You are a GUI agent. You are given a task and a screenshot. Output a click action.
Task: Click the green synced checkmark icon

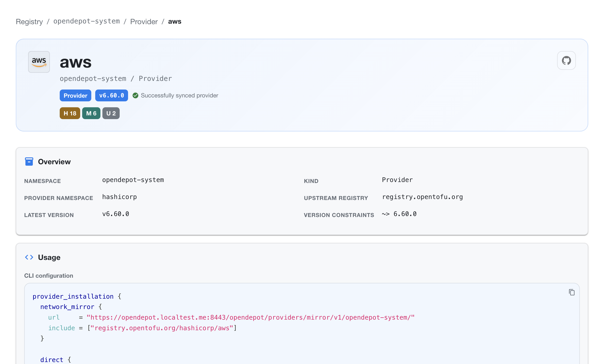coord(135,95)
